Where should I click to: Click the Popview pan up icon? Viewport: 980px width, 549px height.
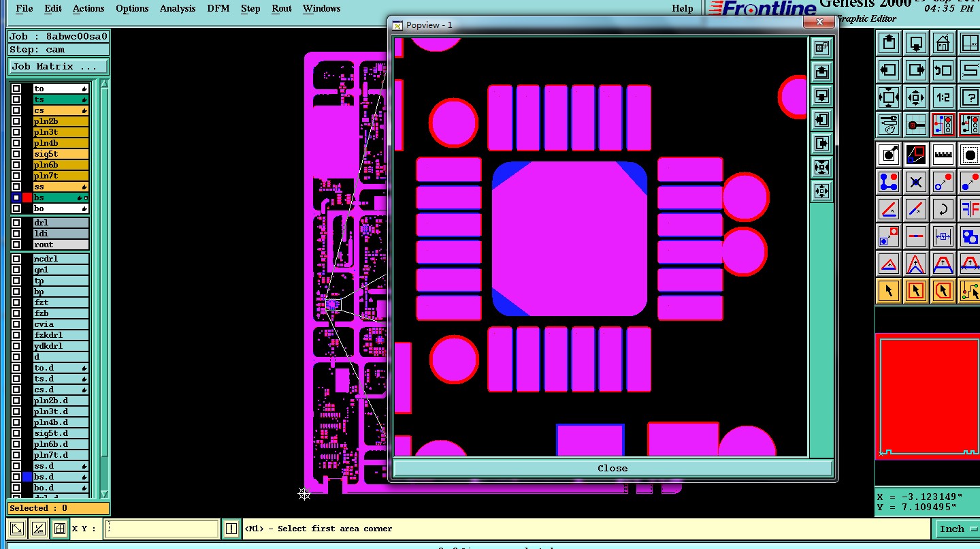[821, 71]
